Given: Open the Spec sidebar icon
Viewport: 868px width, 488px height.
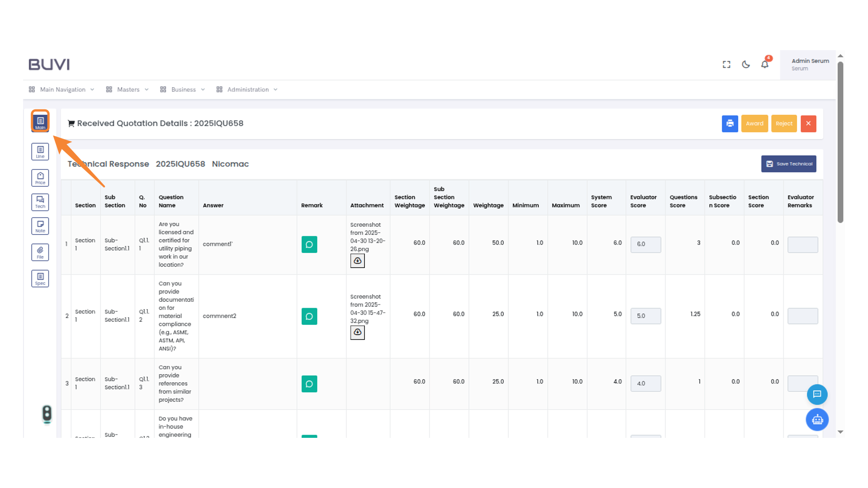Looking at the screenshot, I should 40,278.
